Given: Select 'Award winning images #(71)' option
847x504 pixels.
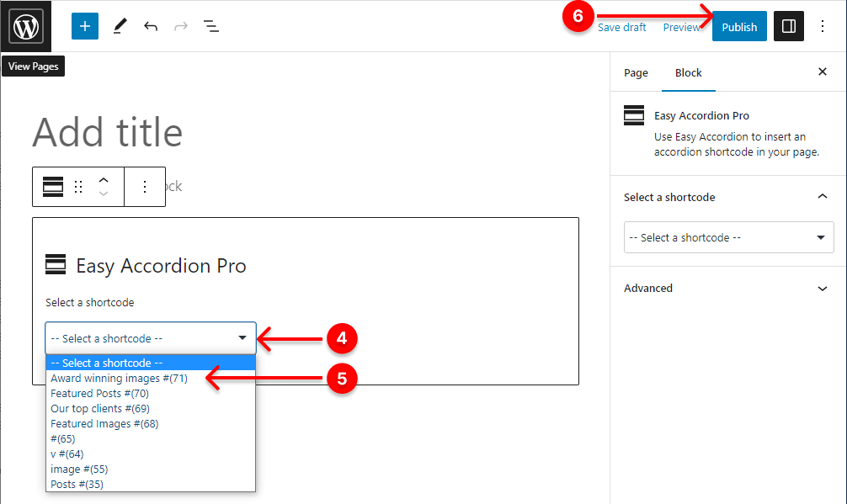Looking at the screenshot, I should (151, 379).
